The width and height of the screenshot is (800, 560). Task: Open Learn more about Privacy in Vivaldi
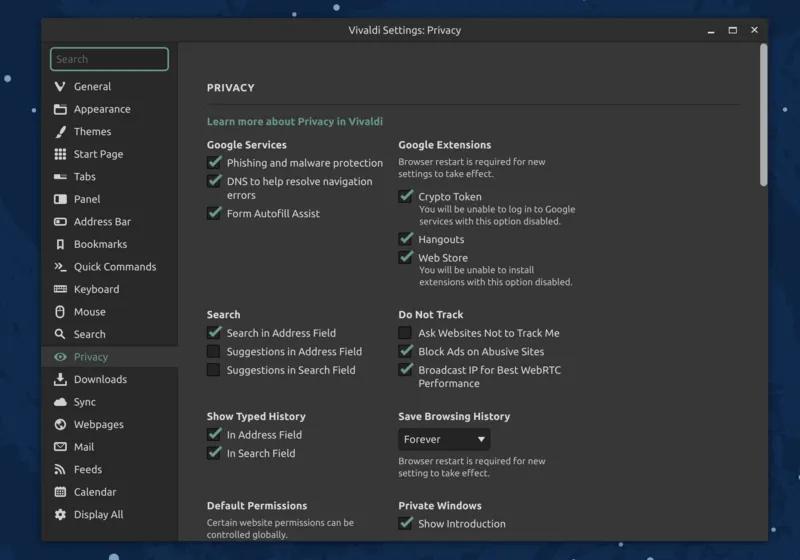point(294,121)
